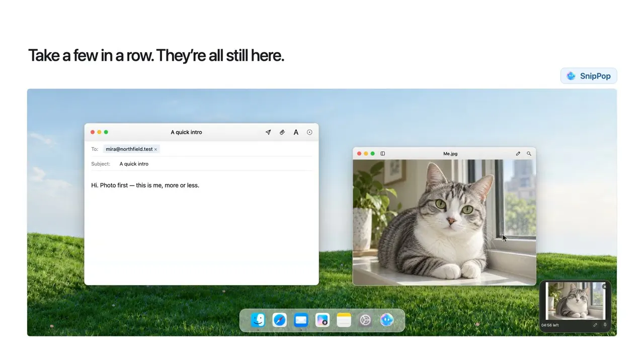Send the email with the paper-plane icon
644x362 pixels.
268,132
